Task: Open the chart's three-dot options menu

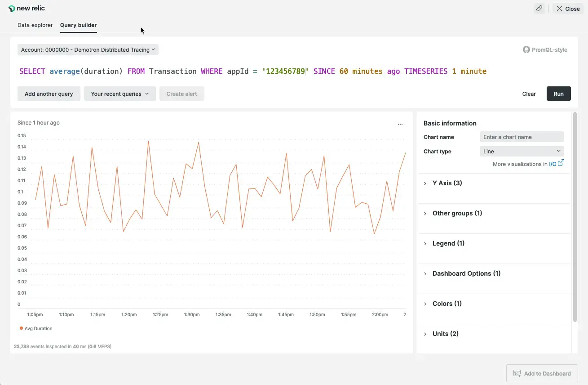Action: click(x=400, y=124)
